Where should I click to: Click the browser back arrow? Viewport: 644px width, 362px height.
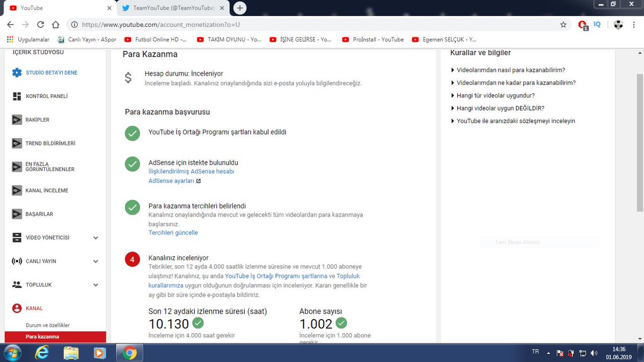[x=10, y=25]
